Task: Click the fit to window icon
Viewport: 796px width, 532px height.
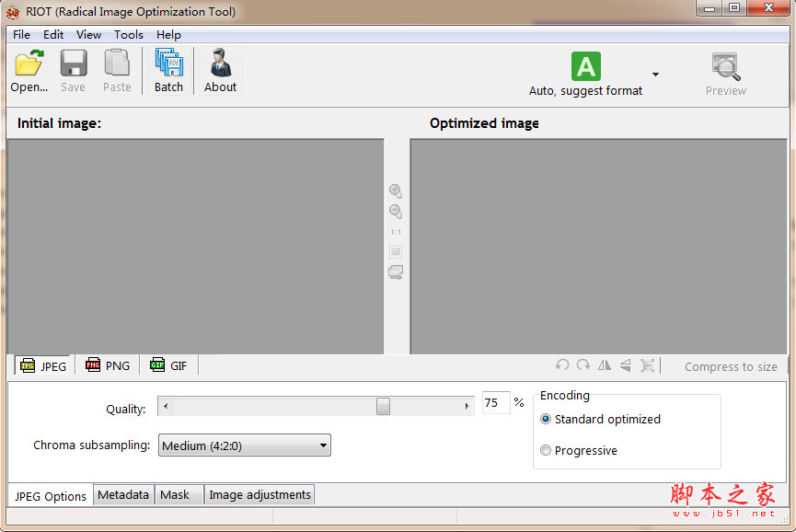Action: [x=396, y=252]
